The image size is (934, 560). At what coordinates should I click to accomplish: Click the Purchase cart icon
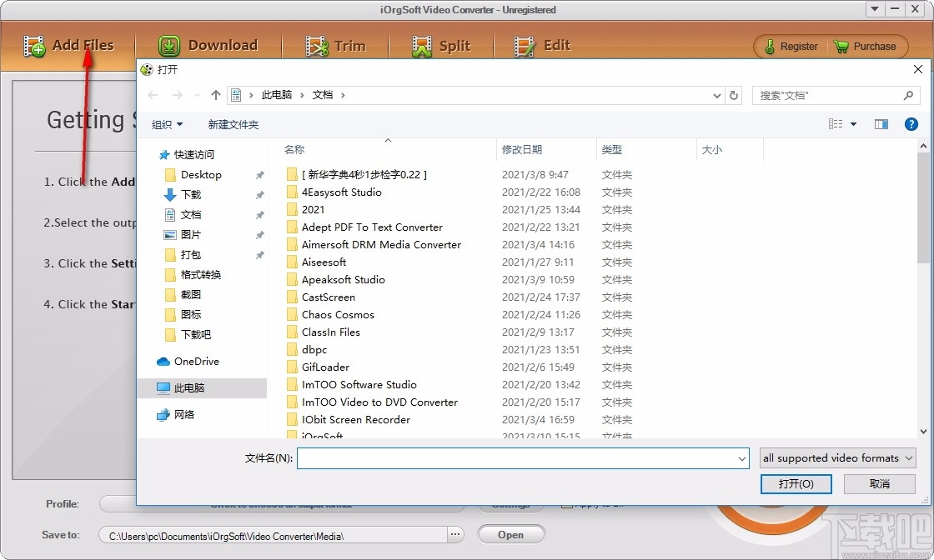coord(839,47)
